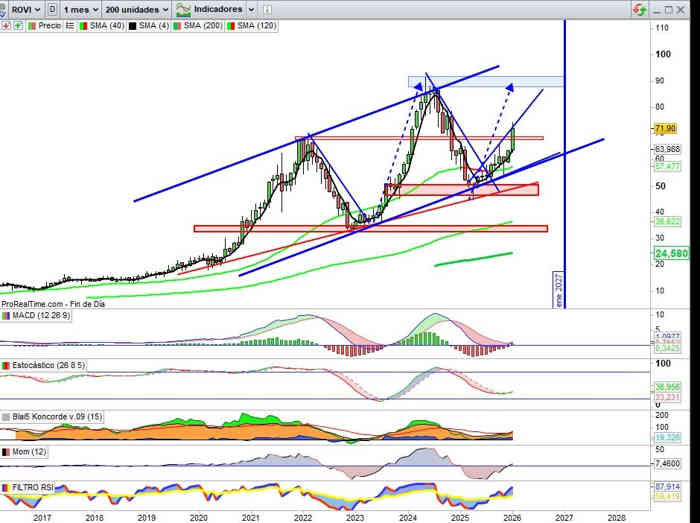This screenshot has width=700, height=523.
Task: Select the Mom (12) indicator label
Action: tap(27, 453)
